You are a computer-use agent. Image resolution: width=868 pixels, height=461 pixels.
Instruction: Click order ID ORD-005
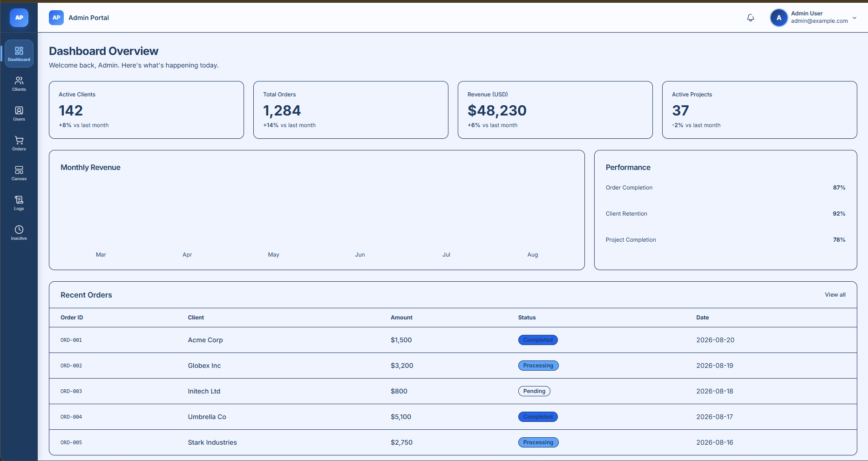[x=71, y=442]
